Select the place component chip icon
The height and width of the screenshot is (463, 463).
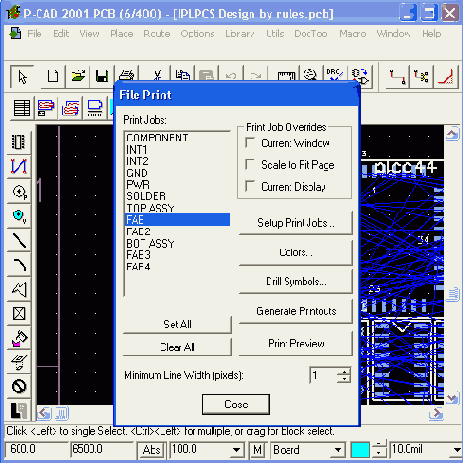[x=19, y=142]
